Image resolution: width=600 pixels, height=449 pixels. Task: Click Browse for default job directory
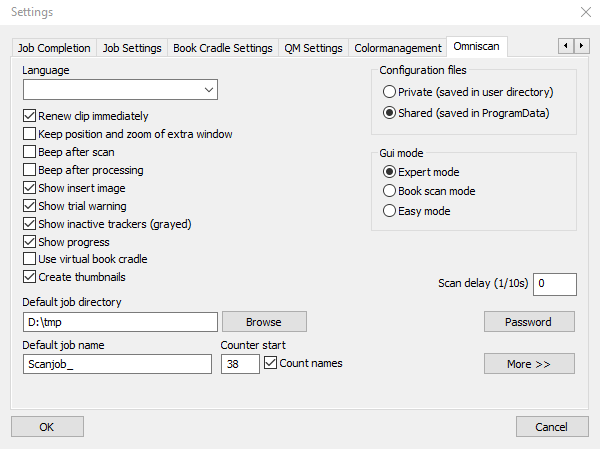[264, 322]
